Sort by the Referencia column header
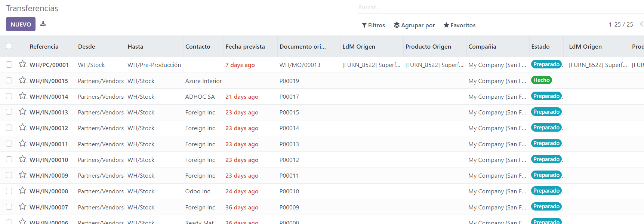644x224 pixels. pyautogui.click(x=44, y=46)
